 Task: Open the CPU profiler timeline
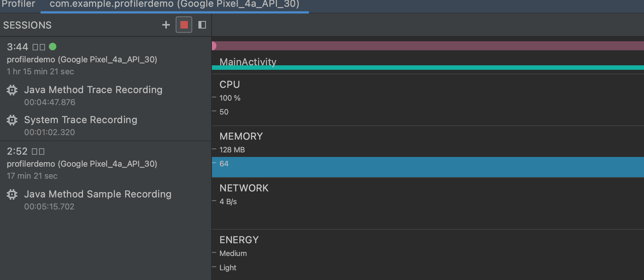428,100
